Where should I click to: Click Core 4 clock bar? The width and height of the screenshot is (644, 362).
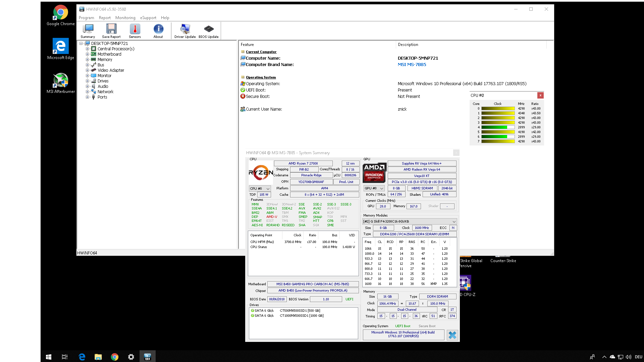coord(498,127)
